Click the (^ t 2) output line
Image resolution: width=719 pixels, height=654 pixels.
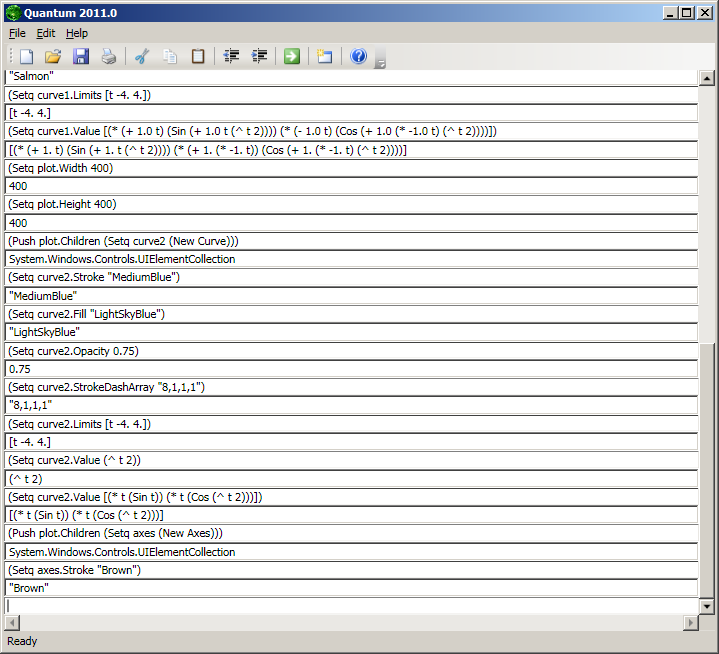(351, 478)
